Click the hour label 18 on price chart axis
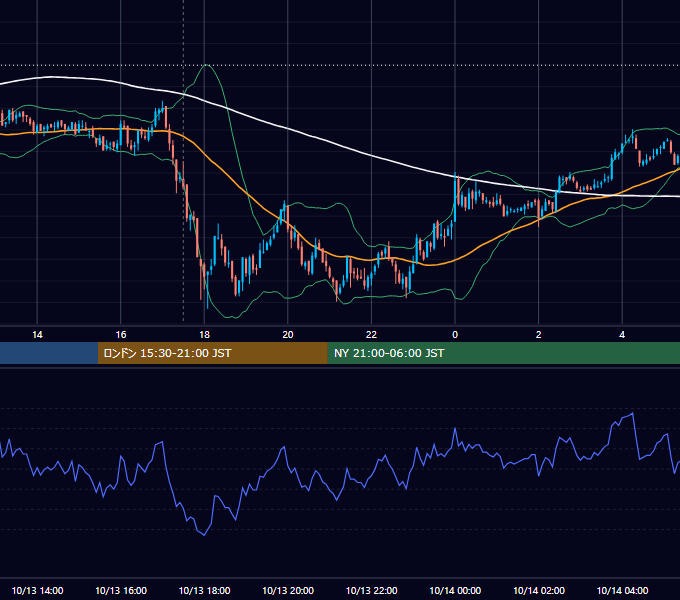This screenshot has width=680, height=600. pyautogui.click(x=204, y=334)
